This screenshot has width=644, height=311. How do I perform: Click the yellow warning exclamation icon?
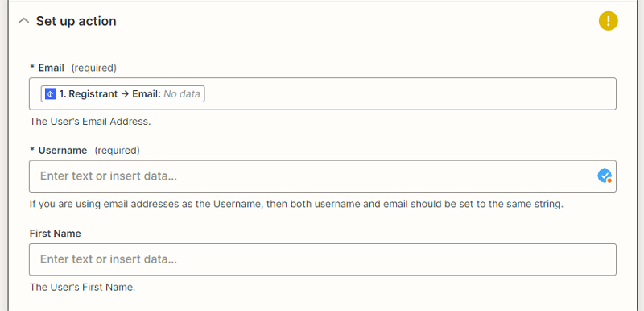tap(609, 21)
